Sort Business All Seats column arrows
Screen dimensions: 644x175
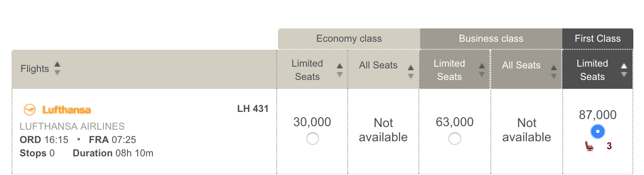click(553, 72)
